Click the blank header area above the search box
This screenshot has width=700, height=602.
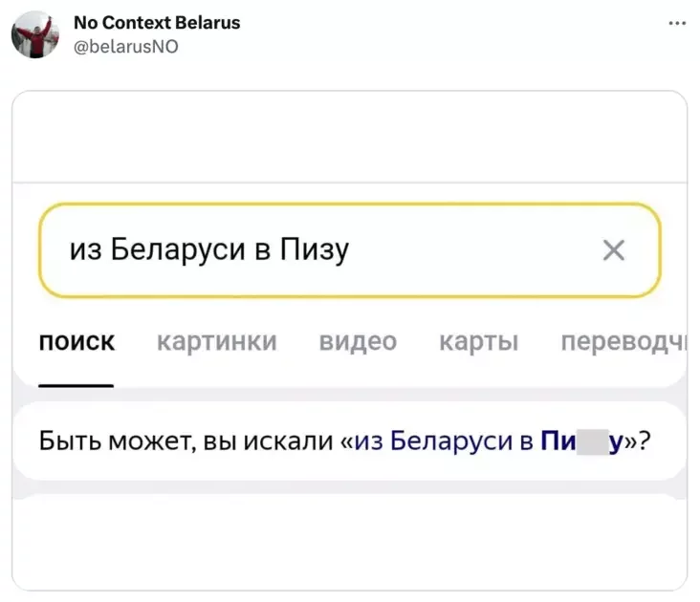350,134
